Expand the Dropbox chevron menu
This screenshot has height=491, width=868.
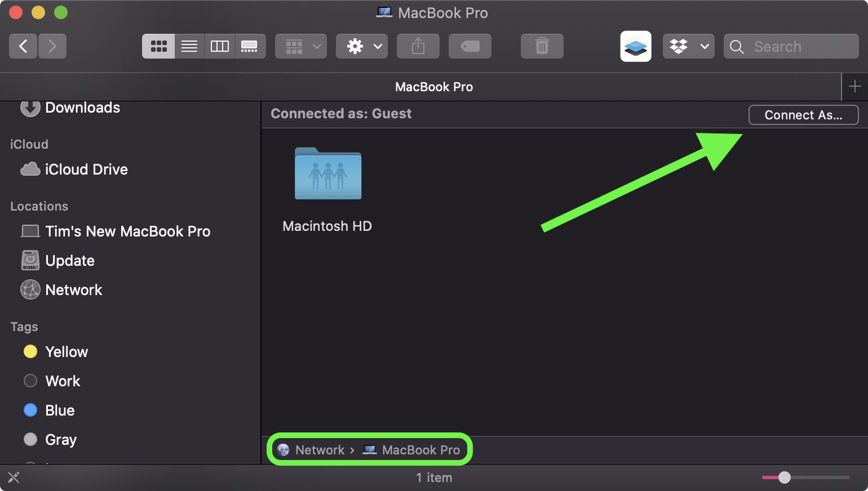click(x=703, y=46)
